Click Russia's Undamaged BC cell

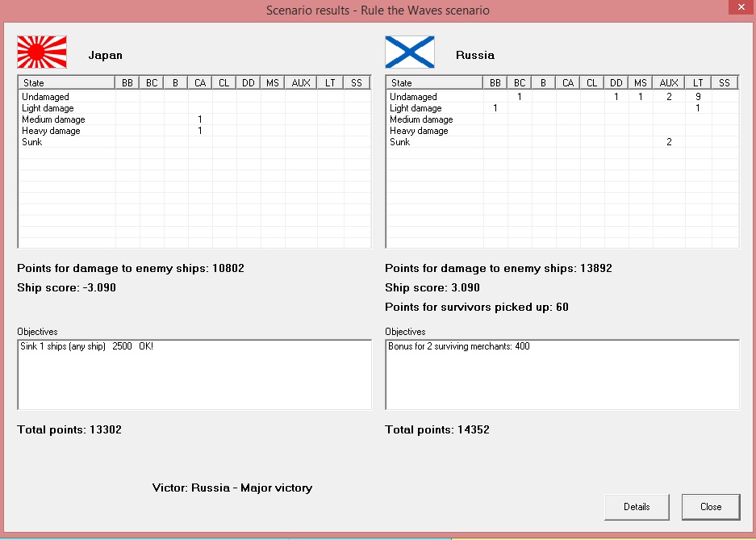point(520,97)
